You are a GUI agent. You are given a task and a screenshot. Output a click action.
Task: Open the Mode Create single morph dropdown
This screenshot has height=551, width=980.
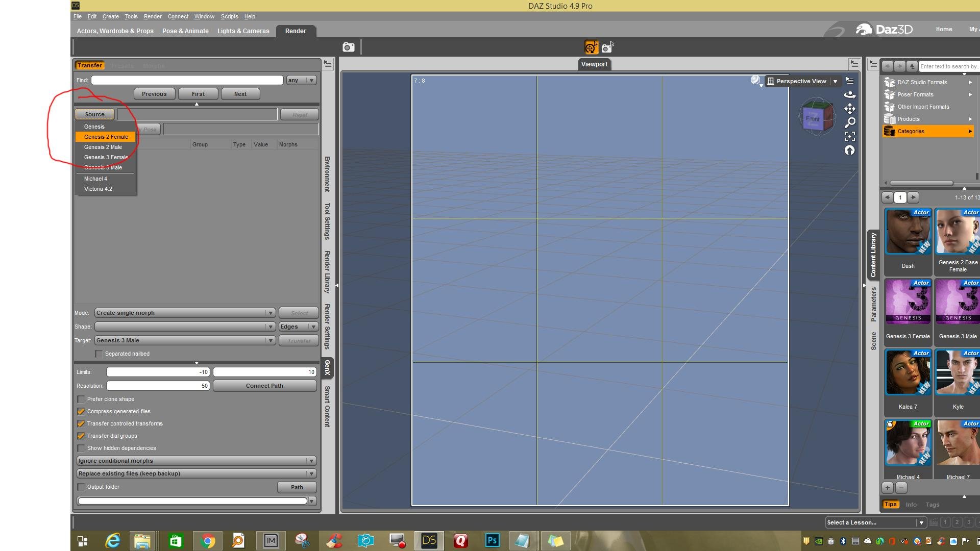click(185, 313)
